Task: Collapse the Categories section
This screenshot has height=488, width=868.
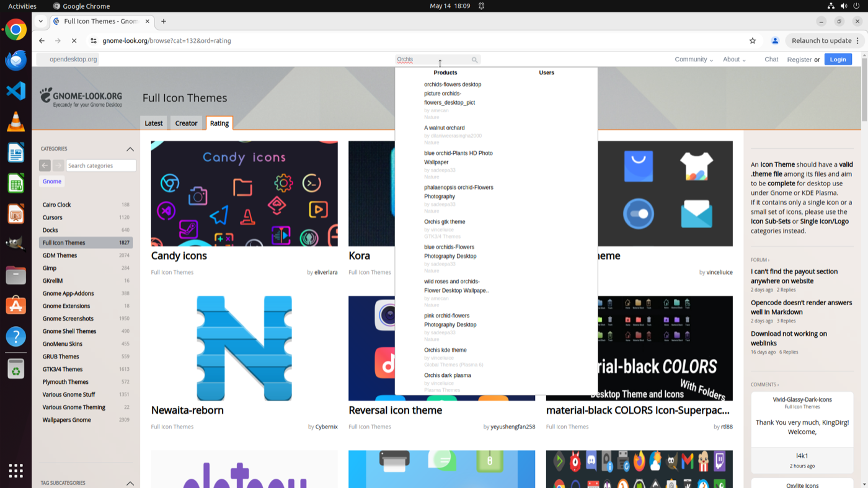Action: coord(130,149)
